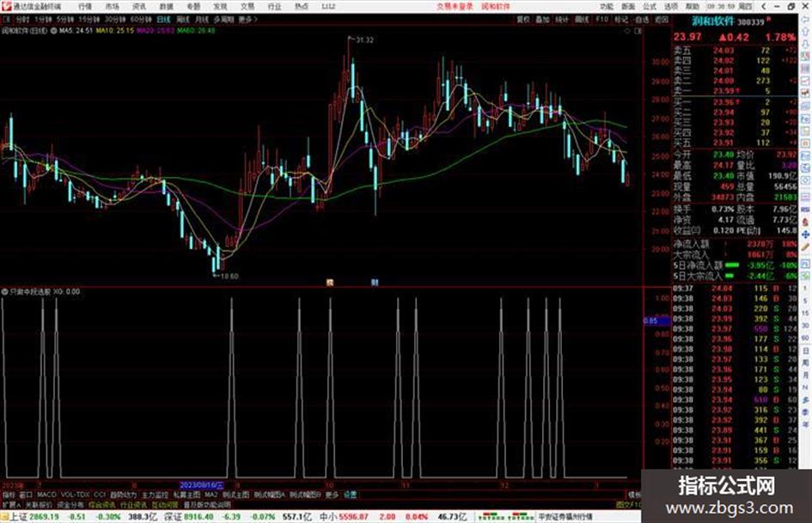Click the 中小 index value in status bar
This screenshot has height=523, width=812.
355,517
